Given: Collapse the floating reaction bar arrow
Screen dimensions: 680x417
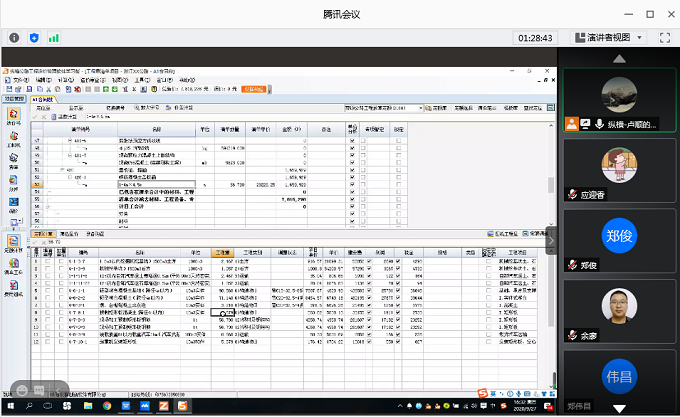Looking at the screenshot, I should point(58,391).
